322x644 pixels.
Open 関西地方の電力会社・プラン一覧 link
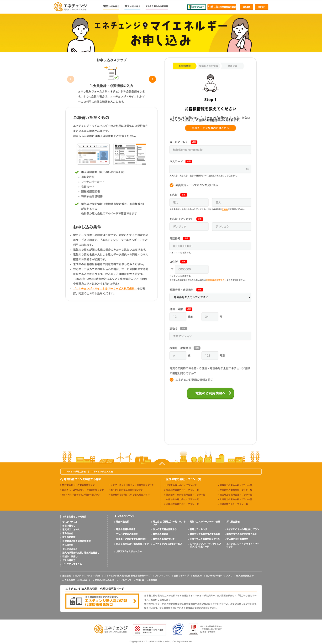pos(236,485)
